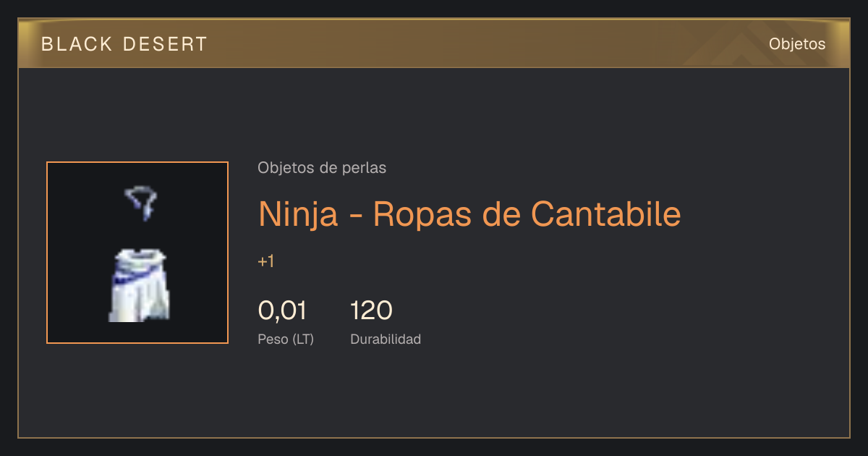Click the BLACK DESERT logo text
This screenshot has width=868, height=456.
point(124,44)
